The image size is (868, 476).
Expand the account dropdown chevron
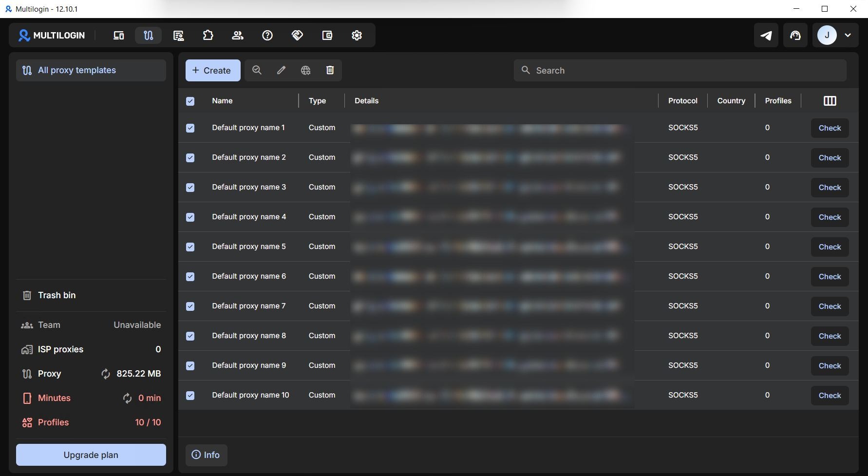[848, 35]
